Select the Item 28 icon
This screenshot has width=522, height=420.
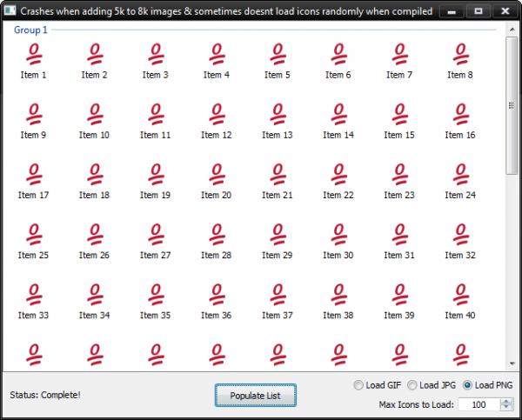(217, 234)
